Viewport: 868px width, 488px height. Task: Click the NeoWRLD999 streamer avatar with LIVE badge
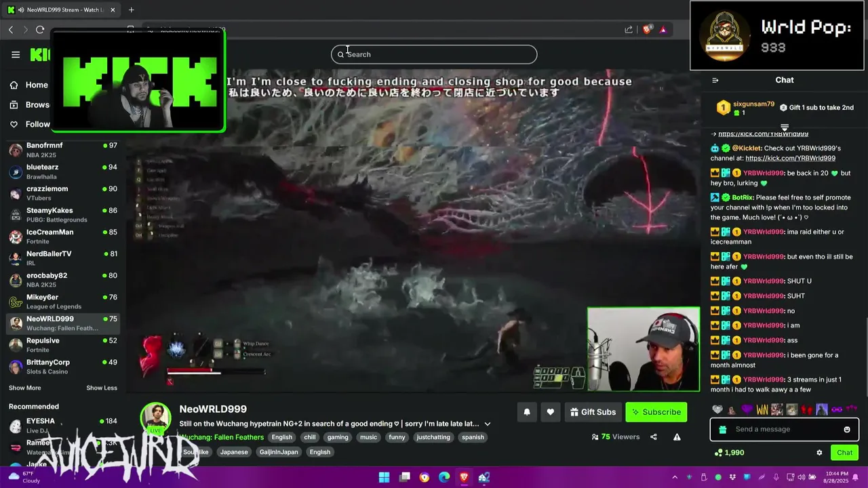click(155, 420)
